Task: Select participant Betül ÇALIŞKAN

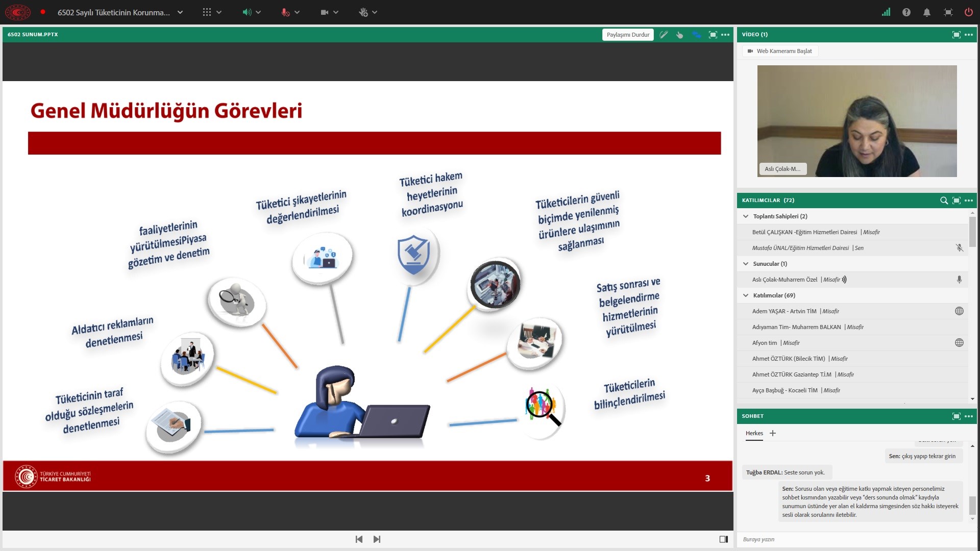Action: (852, 232)
